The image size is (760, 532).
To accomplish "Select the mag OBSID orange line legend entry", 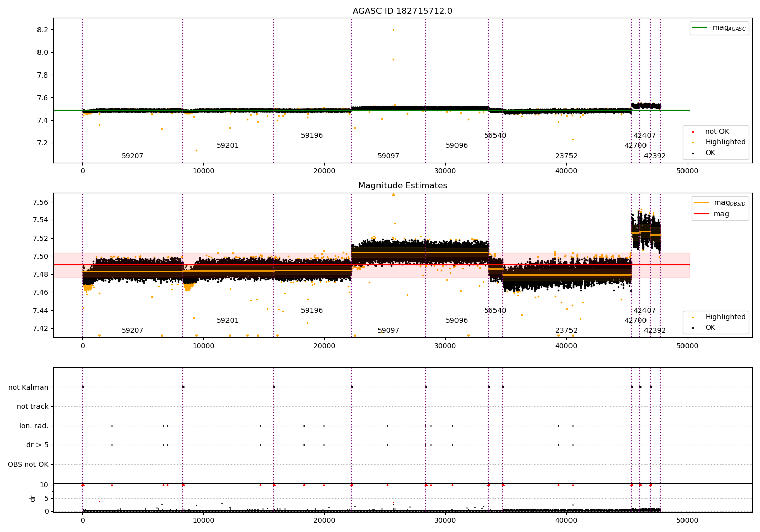I will (x=720, y=203).
